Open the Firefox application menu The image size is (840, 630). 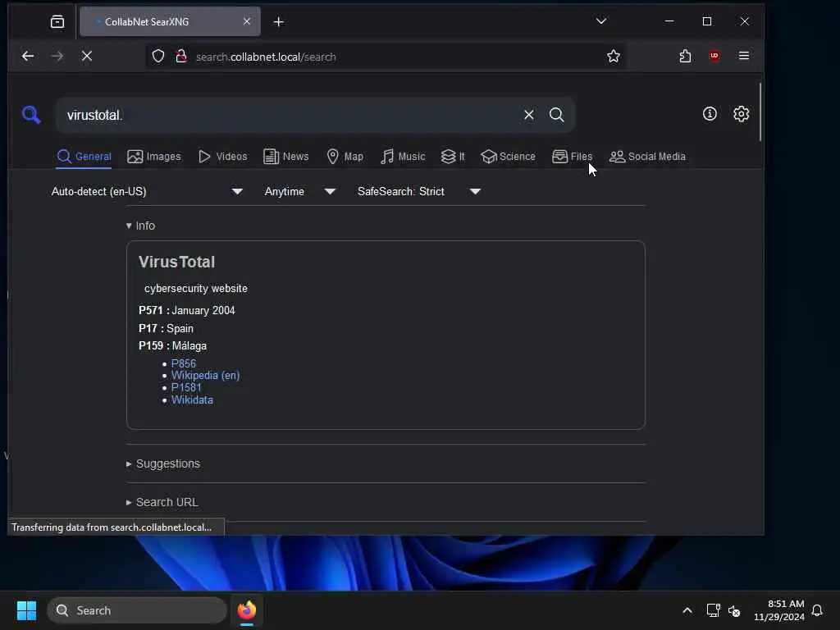pyautogui.click(x=743, y=56)
